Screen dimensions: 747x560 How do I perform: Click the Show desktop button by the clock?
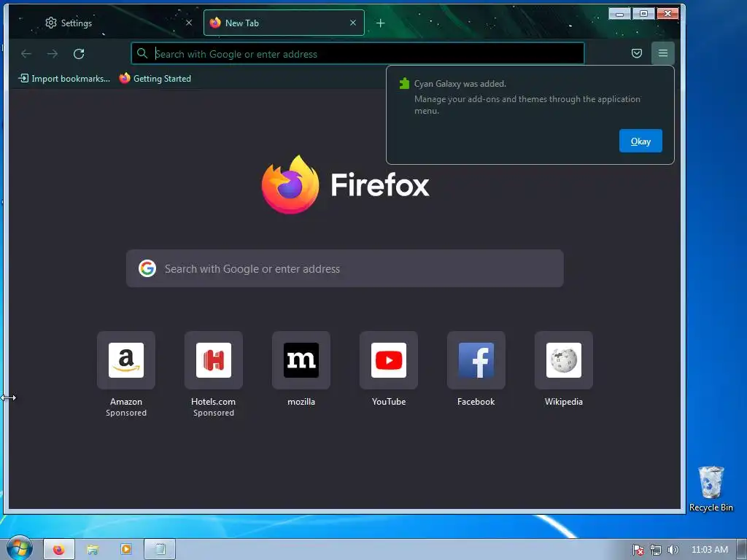[742, 550]
